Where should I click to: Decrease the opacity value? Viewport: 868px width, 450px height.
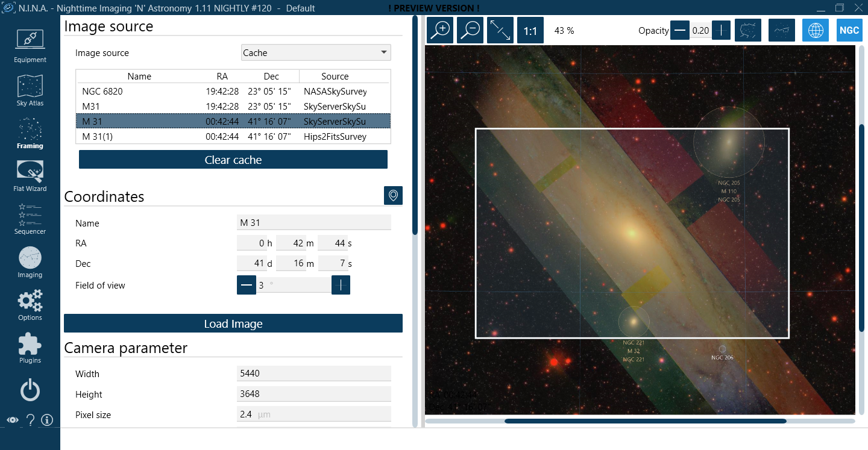click(x=680, y=30)
